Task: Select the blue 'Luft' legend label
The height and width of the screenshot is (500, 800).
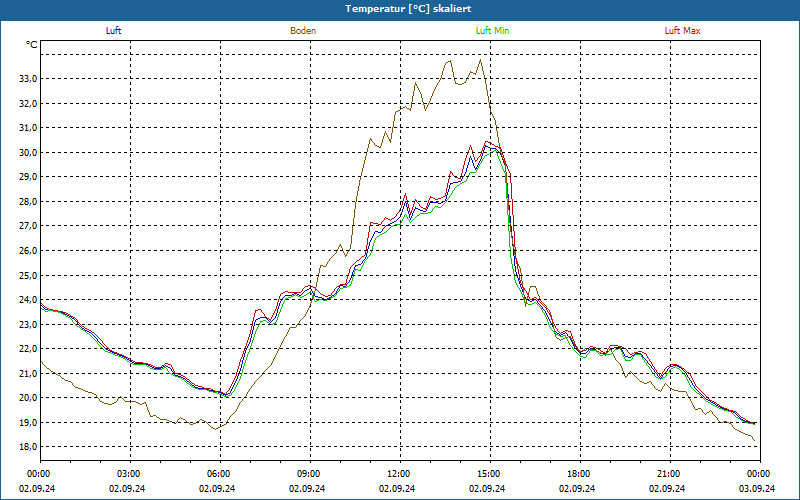Action: [113, 31]
